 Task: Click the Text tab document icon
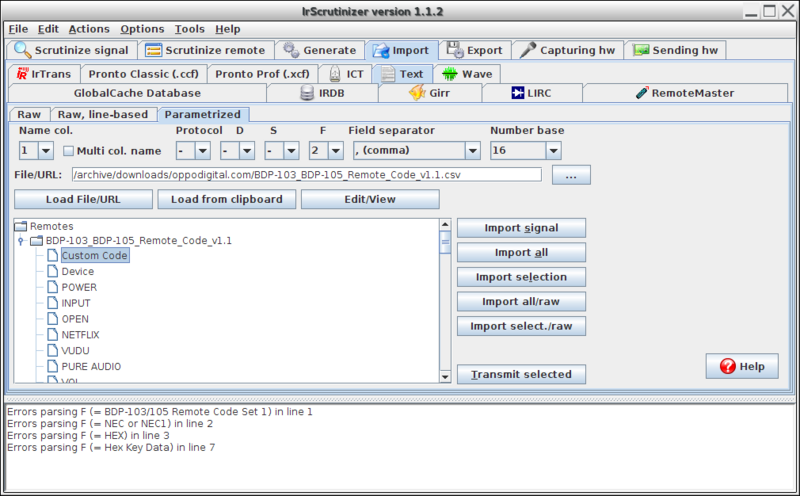388,74
